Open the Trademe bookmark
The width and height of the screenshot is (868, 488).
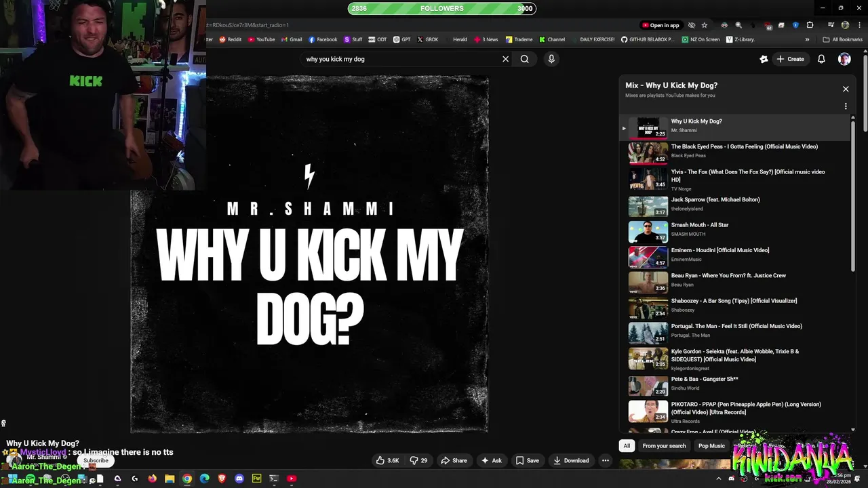tap(519, 39)
